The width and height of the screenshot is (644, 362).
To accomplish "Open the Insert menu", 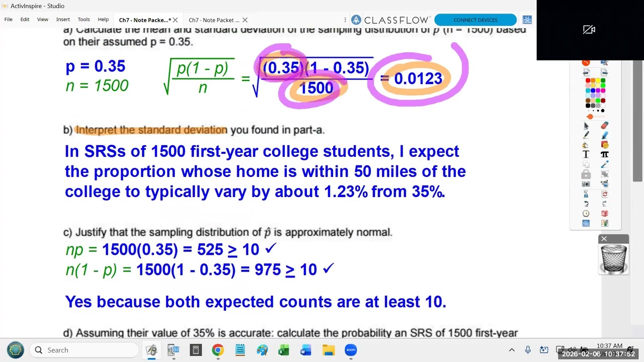I will pyautogui.click(x=63, y=19).
